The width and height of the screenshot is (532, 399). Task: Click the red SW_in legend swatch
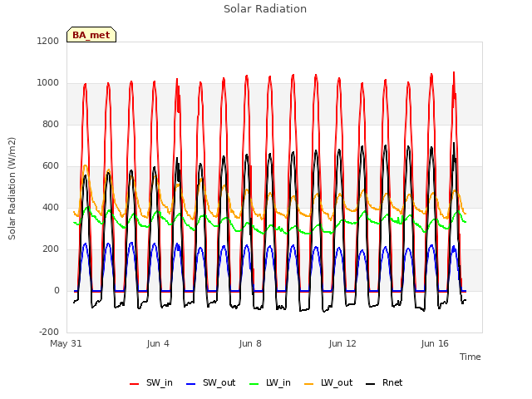[135, 384]
